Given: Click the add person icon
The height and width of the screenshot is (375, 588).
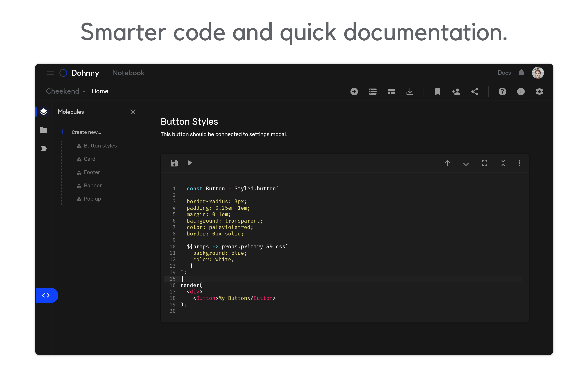Looking at the screenshot, I should click(x=456, y=92).
